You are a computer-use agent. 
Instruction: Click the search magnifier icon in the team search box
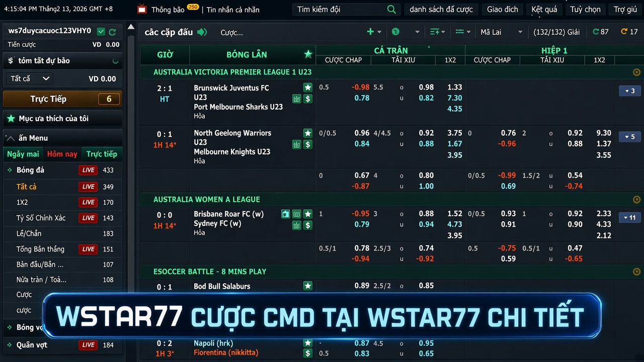point(391,10)
